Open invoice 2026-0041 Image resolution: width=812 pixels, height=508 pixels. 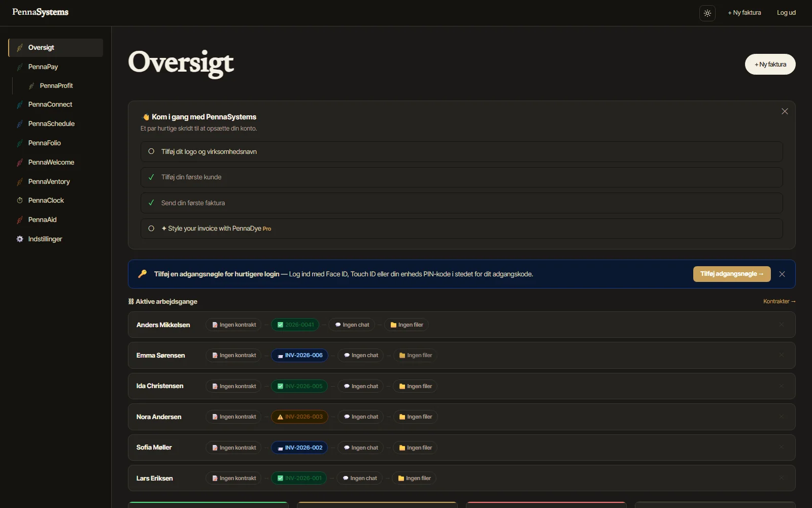[x=295, y=325]
